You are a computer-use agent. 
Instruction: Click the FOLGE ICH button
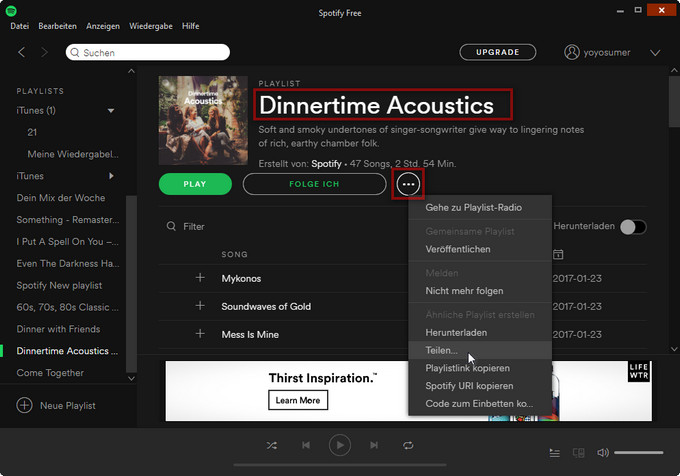tap(314, 184)
